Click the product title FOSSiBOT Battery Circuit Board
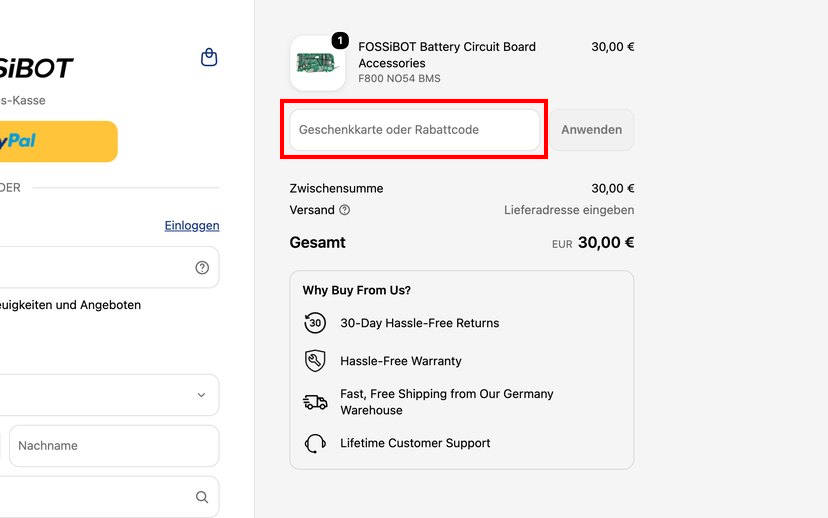Screen dimensions: 828x518 pos(447,55)
